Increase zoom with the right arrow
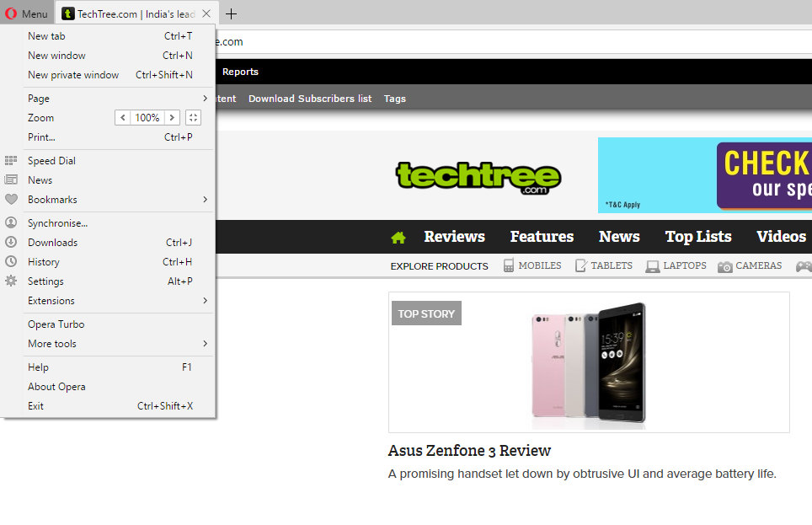This screenshot has height=525, width=812. tap(172, 118)
